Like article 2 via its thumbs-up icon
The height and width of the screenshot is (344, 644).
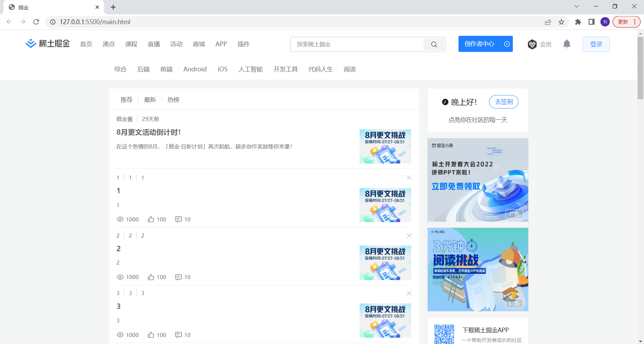click(150, 277)
